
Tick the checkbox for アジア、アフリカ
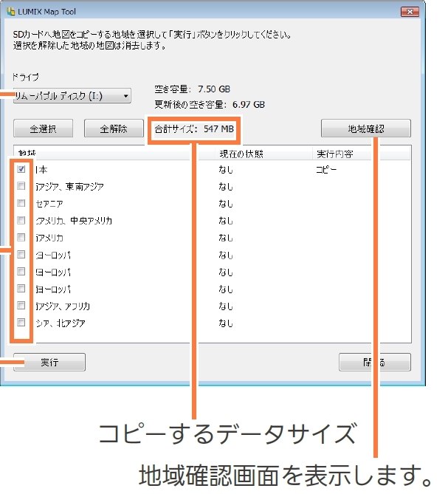pos(21,305)
